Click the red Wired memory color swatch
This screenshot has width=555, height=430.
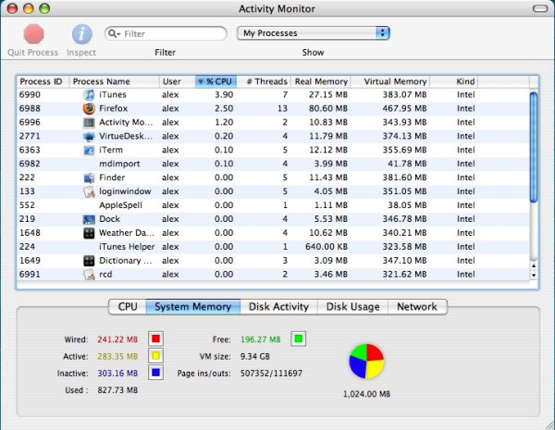click(x=156, y=339)
